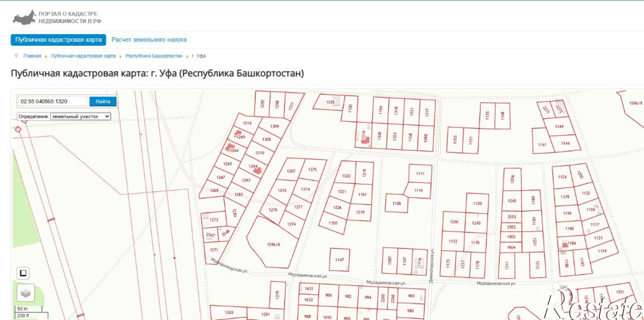Open 'Публичная кадастровая карта' breadcrumb link
This screenshot has height=320, width=644.
coord(83,56)
